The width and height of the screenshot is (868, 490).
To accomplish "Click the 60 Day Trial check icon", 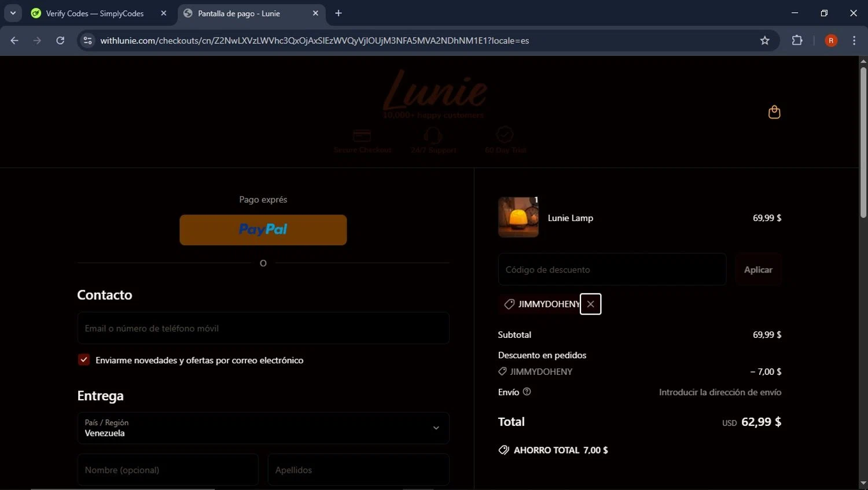I will [505, 134].
